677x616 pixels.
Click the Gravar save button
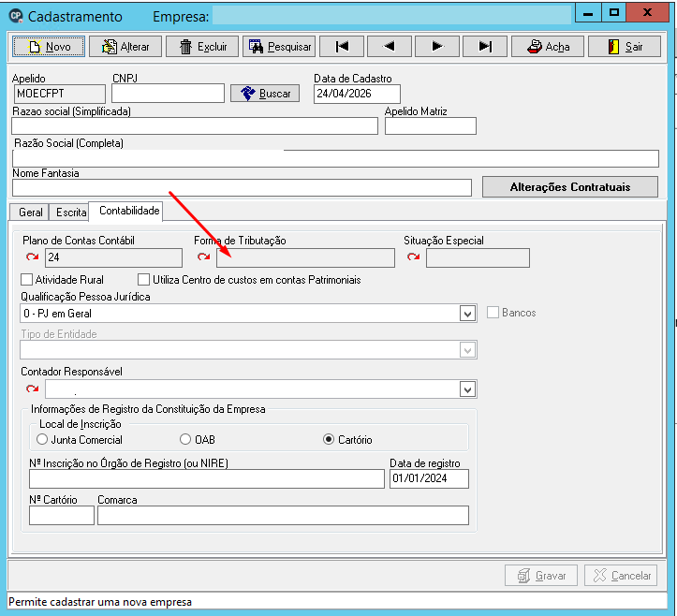coord(541,576)
